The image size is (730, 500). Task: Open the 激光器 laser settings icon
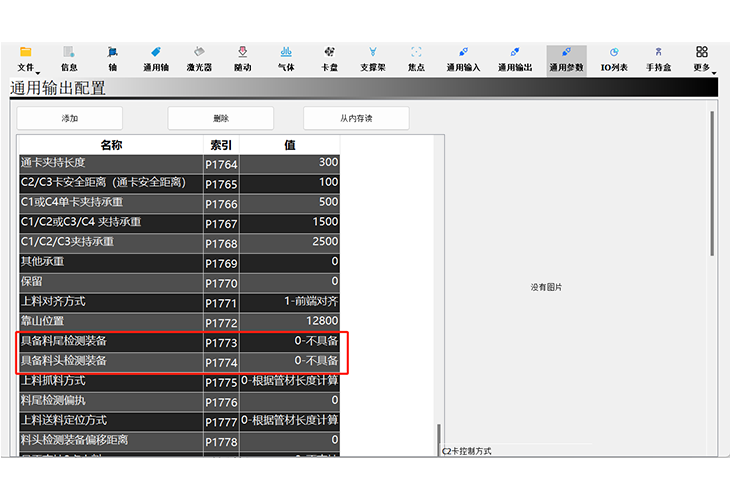point(199,58)
